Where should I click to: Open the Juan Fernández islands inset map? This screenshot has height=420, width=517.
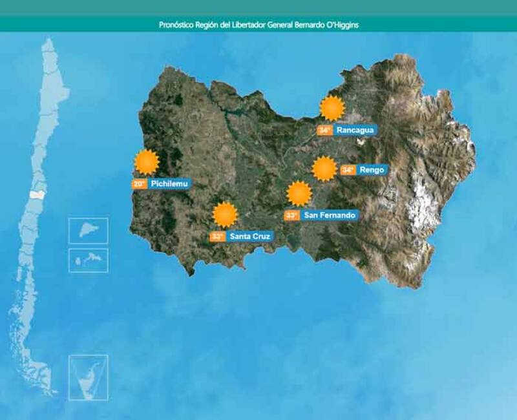tap(89, 260)
